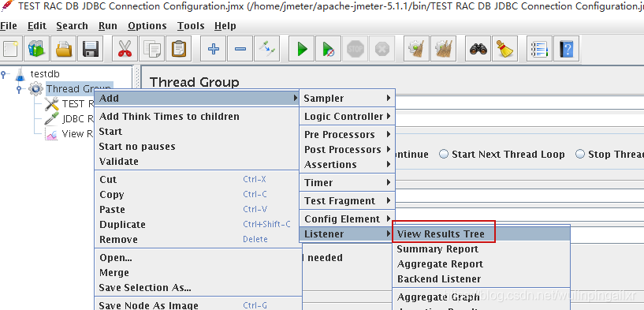Click the Cut scissors toolbar icon
The image size is (644, 310).
(125, 49)
